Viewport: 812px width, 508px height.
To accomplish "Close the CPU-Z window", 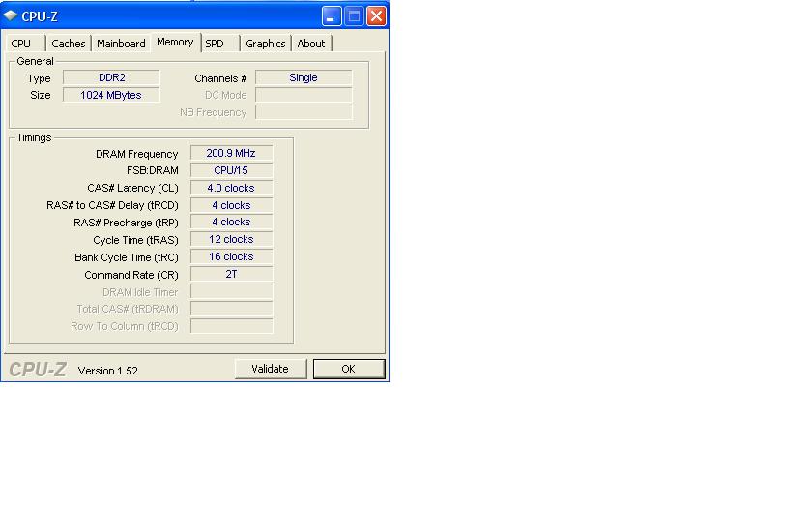I will point(376,16).
